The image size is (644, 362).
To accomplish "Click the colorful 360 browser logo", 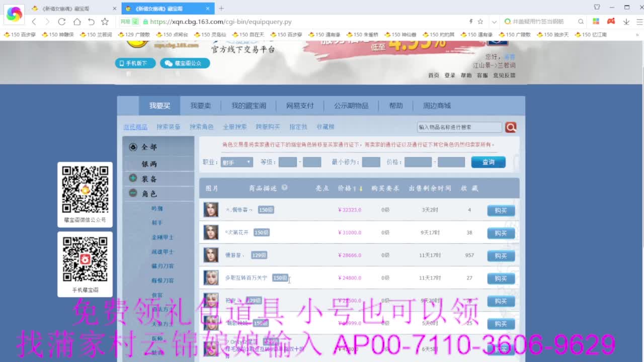I will pos(14,14).
